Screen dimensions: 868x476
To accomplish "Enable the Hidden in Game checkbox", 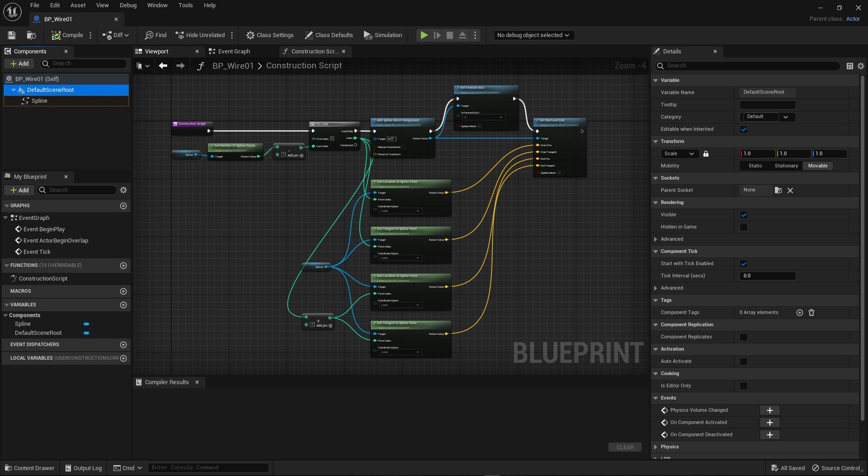I will coord(744,227).
